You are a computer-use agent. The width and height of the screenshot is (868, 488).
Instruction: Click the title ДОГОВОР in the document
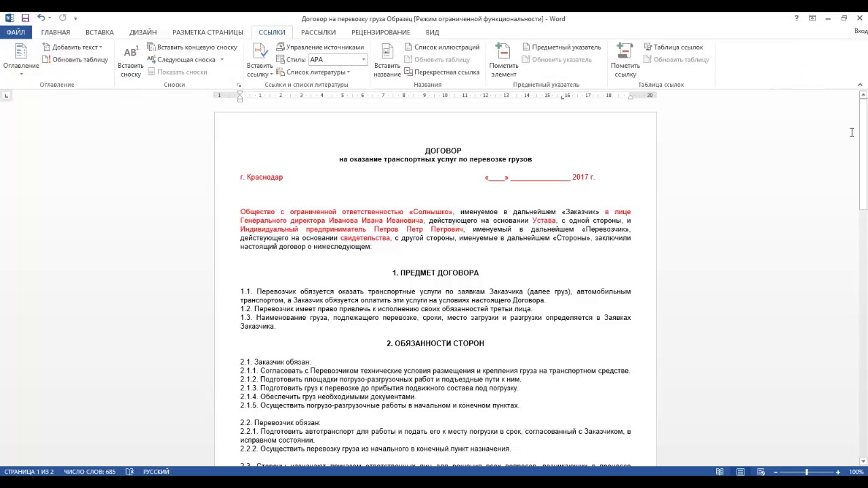tap(443, 151)
